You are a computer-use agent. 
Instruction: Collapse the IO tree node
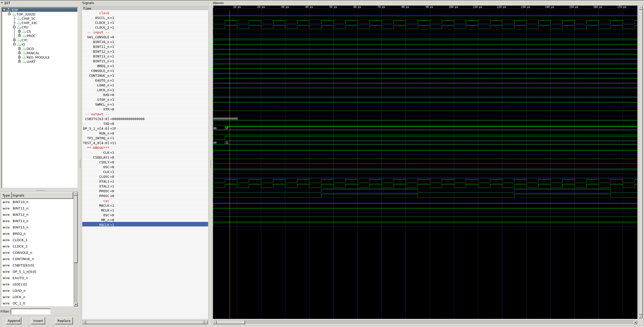[x=14, y=44]
